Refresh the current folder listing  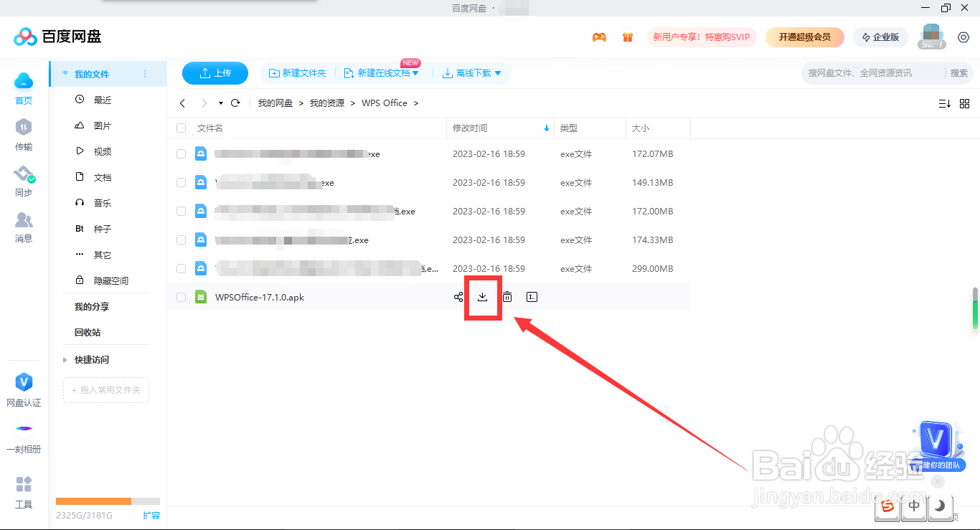[235, 103]
